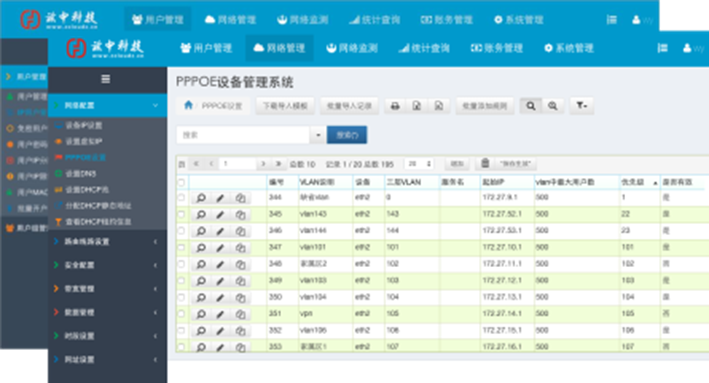Click the search text input field
The height and width of the screenshot is (383, 709).
243,135
